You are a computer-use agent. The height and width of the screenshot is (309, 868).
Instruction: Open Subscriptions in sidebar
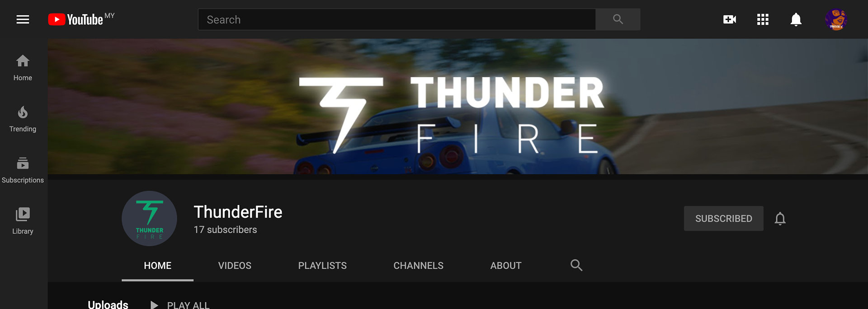[x=23, y=170]
